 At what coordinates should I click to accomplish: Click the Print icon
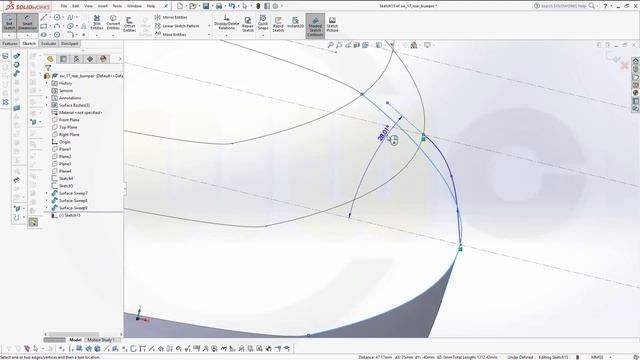pyautogui.click(x=219, y=6)
